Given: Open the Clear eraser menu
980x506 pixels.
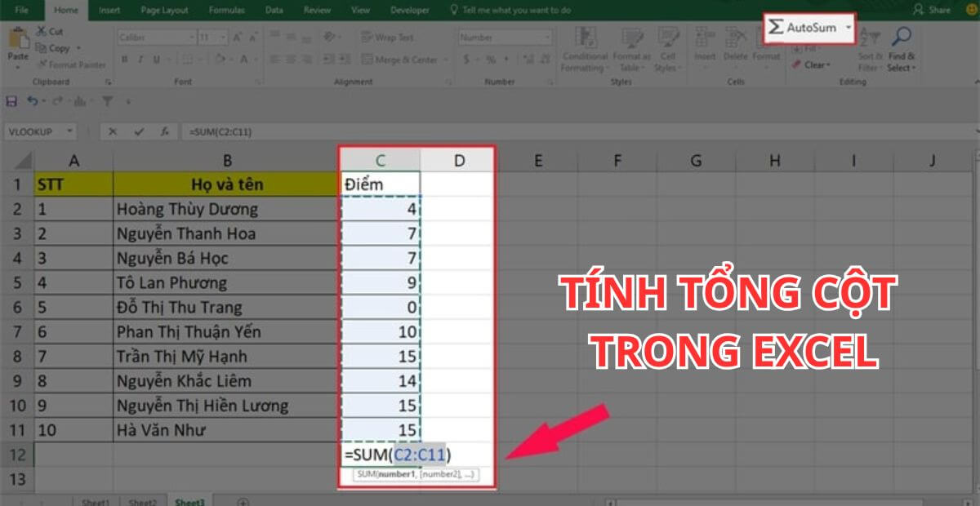Looking at the screenshot, I should coord(809,65).
